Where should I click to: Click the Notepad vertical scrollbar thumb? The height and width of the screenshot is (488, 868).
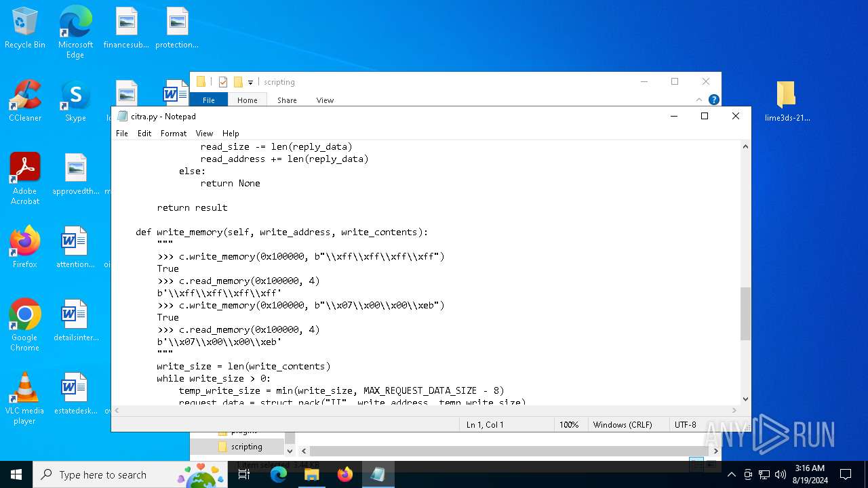pyautogui.click(x=745, y=314)
